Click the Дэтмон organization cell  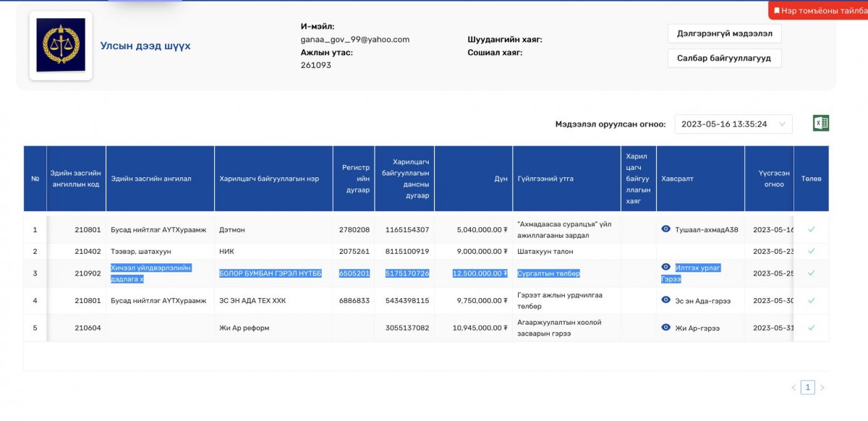pyautogui.click(x=232, y=230)
